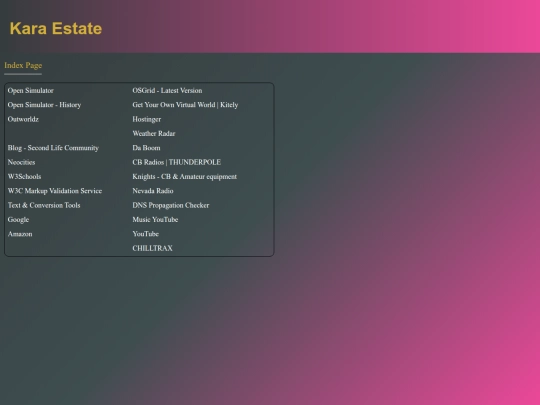540x405 pixels.
Task: Open the Music YouTube link
Action: [155, 219]
